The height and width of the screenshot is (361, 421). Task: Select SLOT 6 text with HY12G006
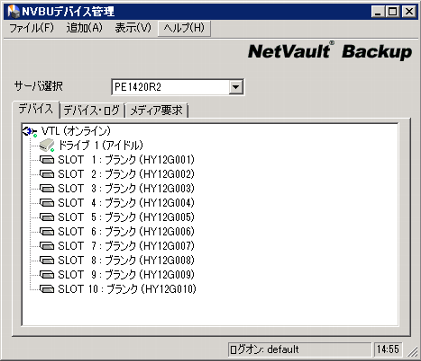click(x=126, y=232)
